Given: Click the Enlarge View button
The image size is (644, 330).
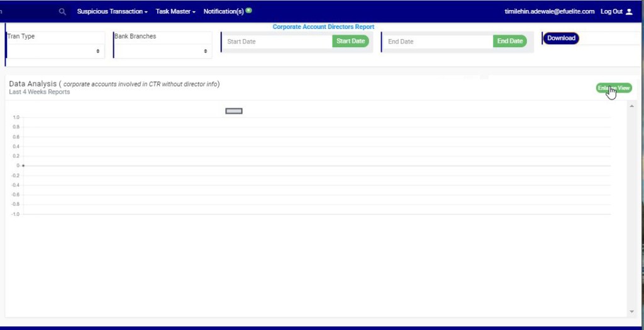Looking at the screenshot, I should 613,88.
